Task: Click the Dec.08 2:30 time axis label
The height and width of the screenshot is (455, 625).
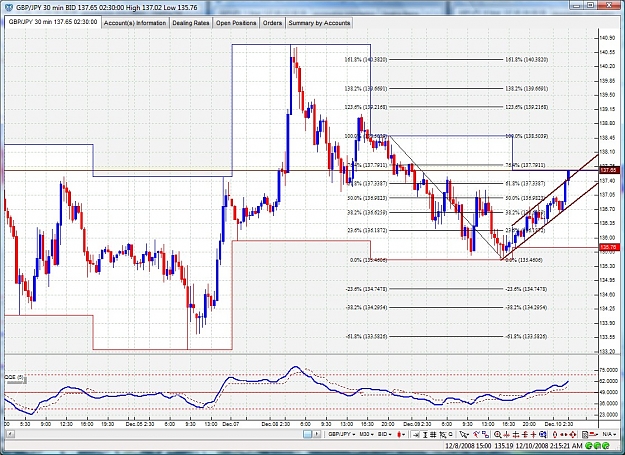Action: 277,424
